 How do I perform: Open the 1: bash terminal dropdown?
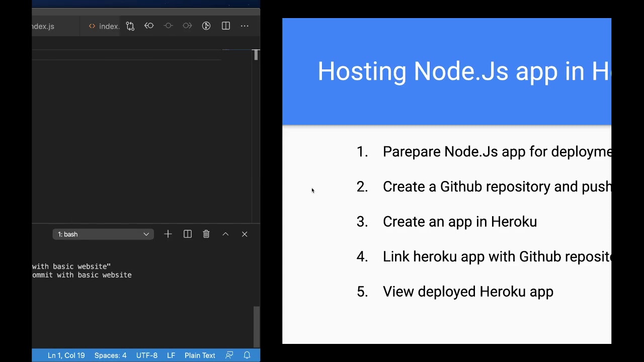click(x=103, y=234)
